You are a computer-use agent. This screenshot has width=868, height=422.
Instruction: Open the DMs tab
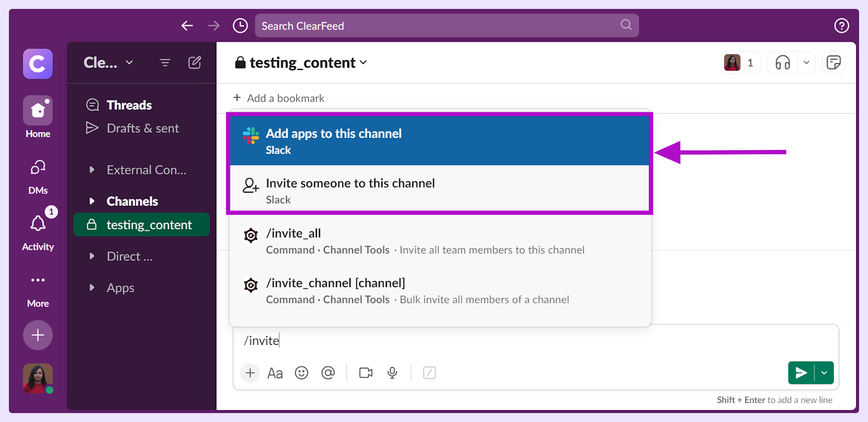click(38, 177)
